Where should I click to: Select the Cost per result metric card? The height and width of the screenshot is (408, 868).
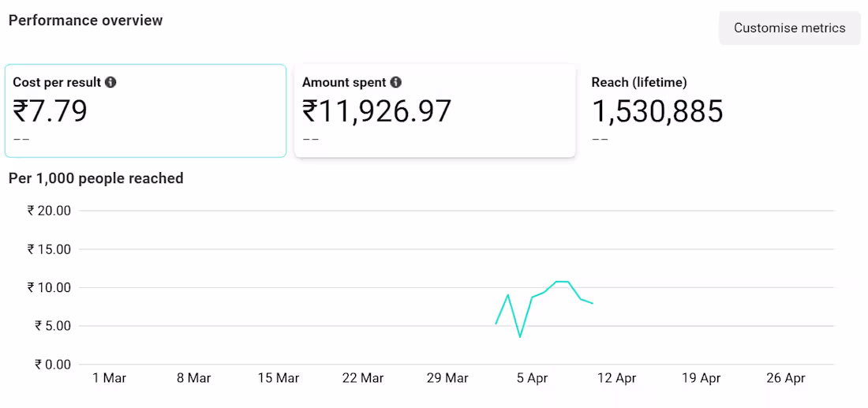point(146,111)
